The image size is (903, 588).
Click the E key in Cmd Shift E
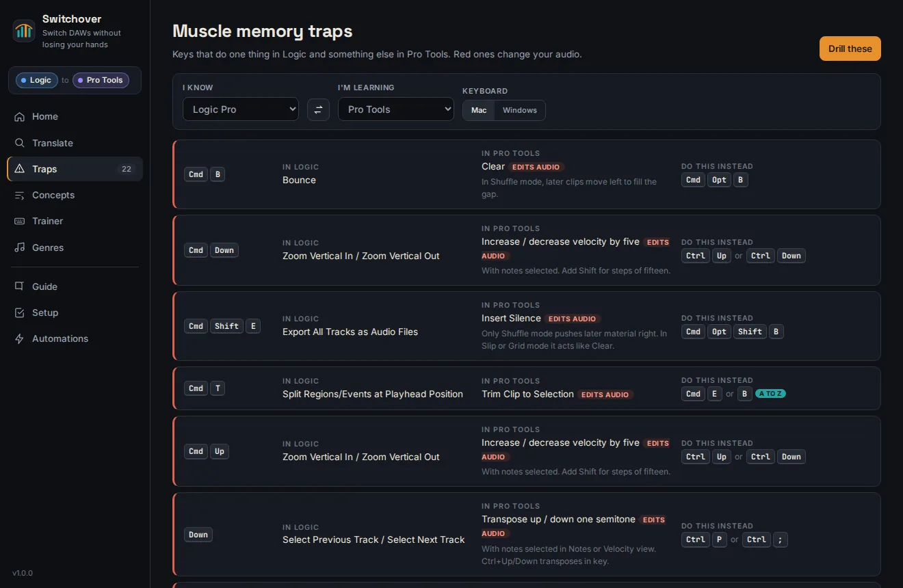coord(253,326)
